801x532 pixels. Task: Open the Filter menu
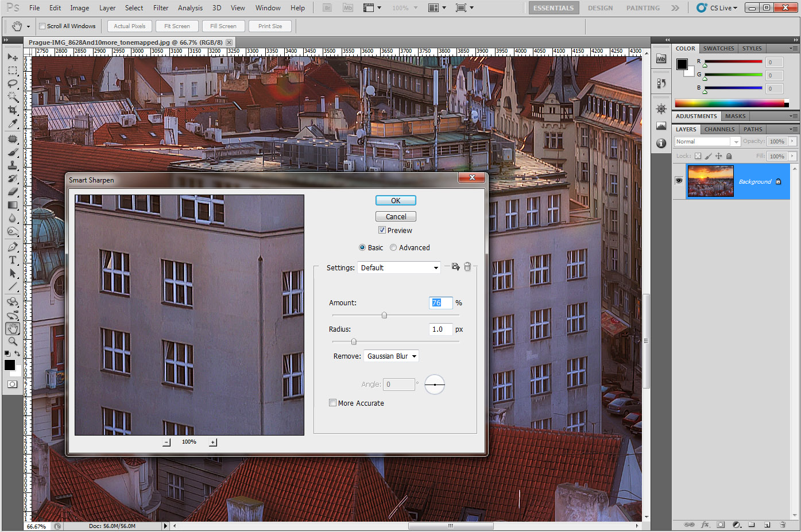point(161,8)
